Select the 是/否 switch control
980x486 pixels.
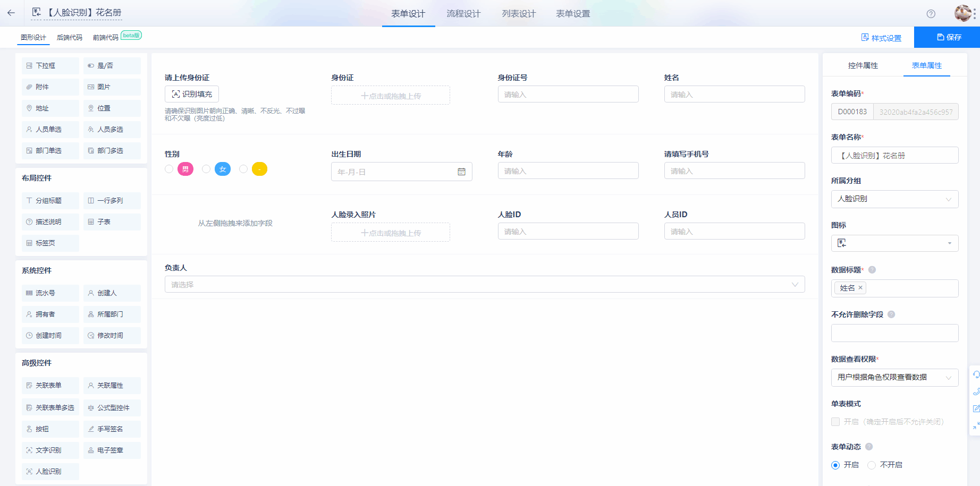point(112,66)
